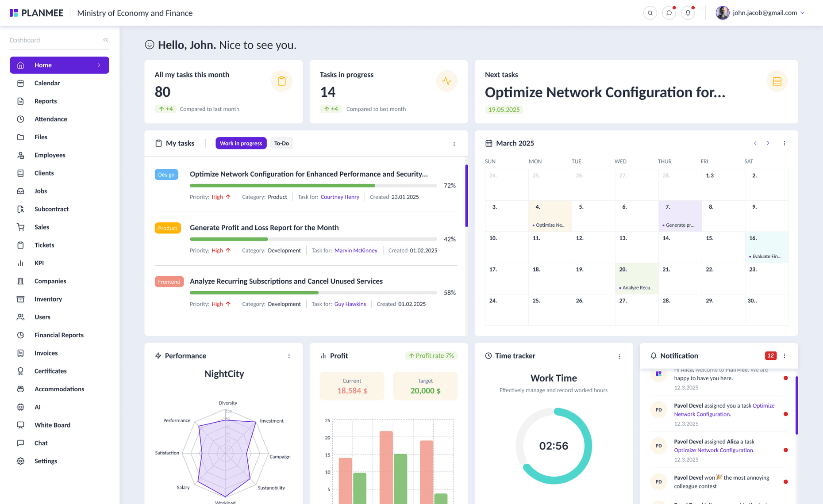Open the chat messages icon in header
The image size is (823, 504).
[x=669, y=13]
